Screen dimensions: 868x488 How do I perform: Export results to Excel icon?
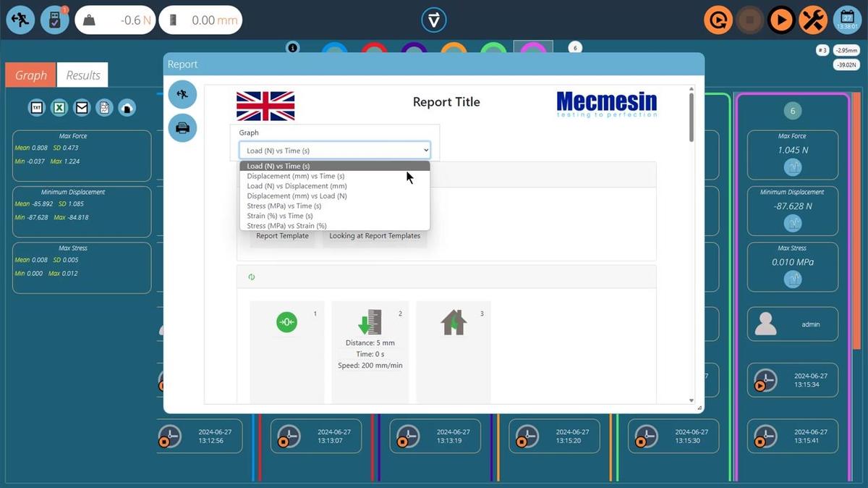click(59, 108)
